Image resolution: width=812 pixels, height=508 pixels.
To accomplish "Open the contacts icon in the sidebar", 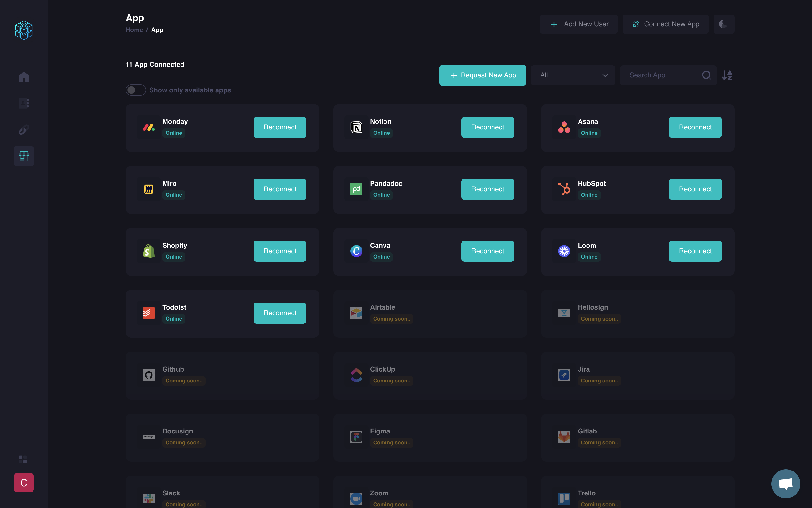I will (x=24, y=103).
